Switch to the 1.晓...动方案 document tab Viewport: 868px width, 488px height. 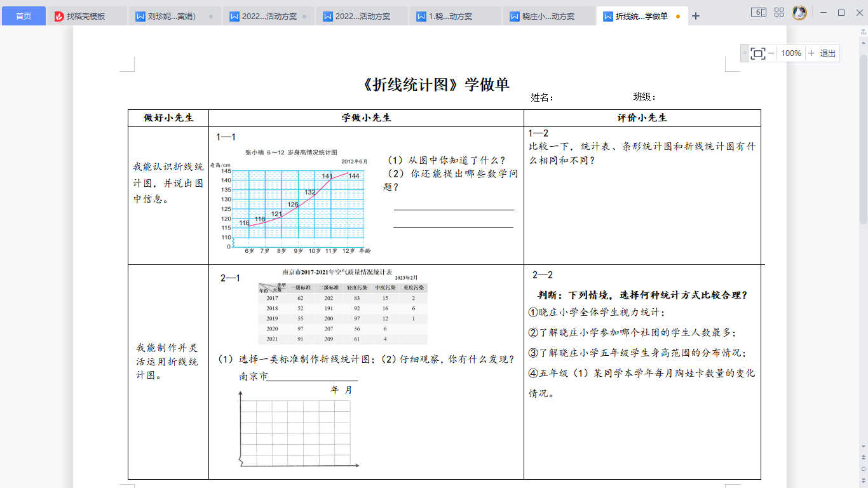(455, 16)
